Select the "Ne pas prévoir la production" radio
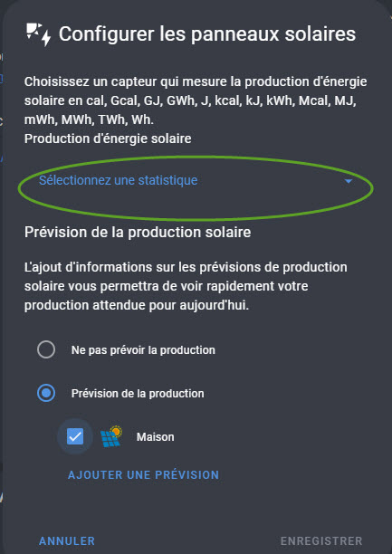The image size is (392, 554). click(46, 350)
